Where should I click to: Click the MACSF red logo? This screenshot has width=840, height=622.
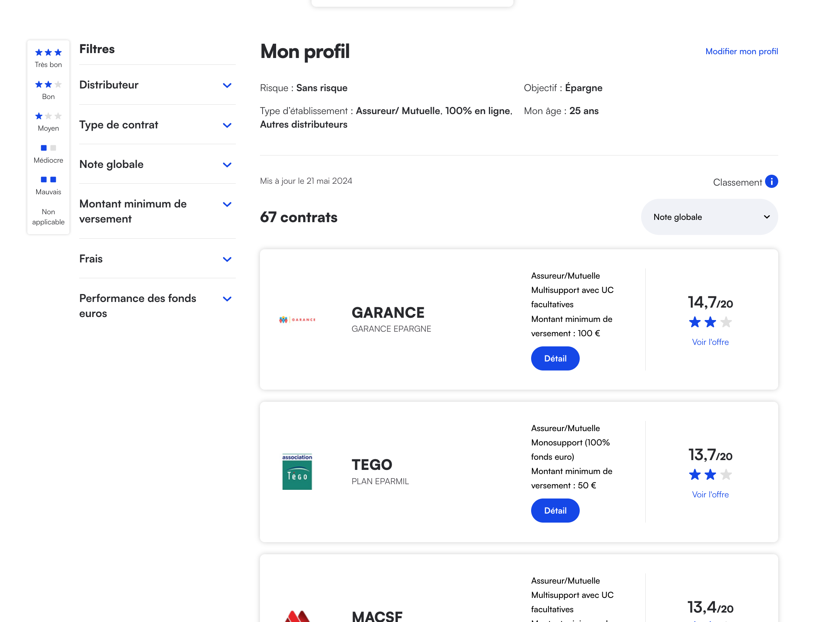(x=297, y=616)
